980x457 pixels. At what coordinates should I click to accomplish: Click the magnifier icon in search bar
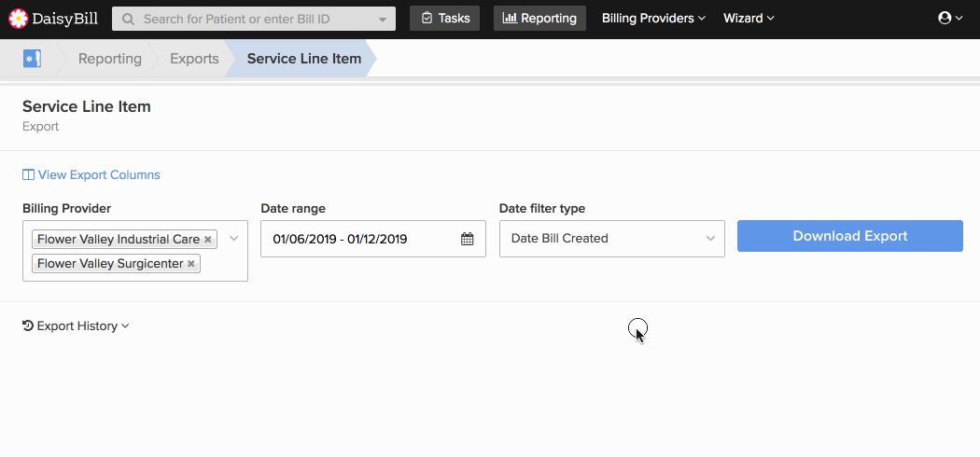point(128,20)
